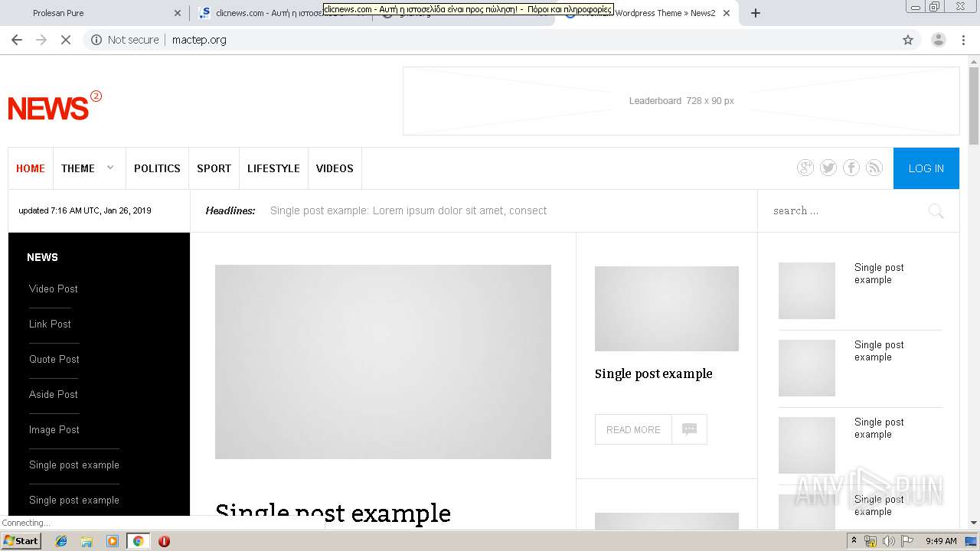Open middle column post thumbnail above READ MORE
The image size is (980, 551).
click(667, 308)
